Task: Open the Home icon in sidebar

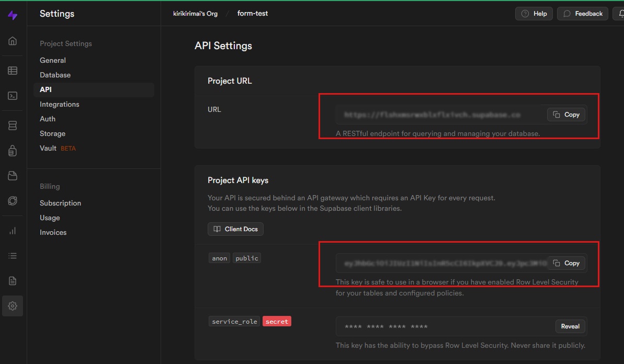Action: click(x=13, y=41)
